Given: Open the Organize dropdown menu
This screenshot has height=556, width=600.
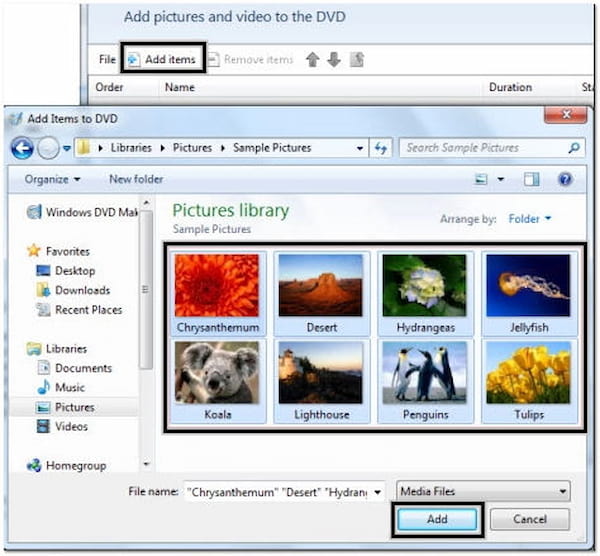Looking at the screenshot, I should (53, 180).
